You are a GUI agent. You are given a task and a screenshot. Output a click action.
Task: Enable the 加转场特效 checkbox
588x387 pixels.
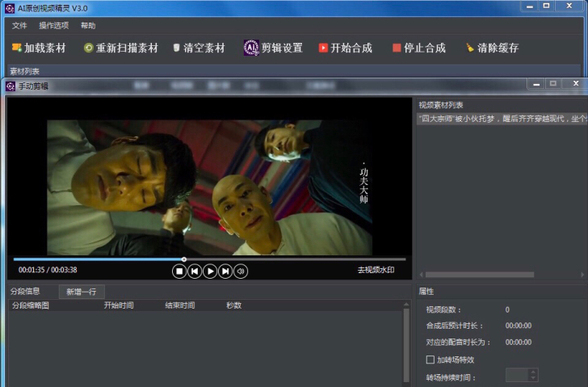[x=430, y=360]
